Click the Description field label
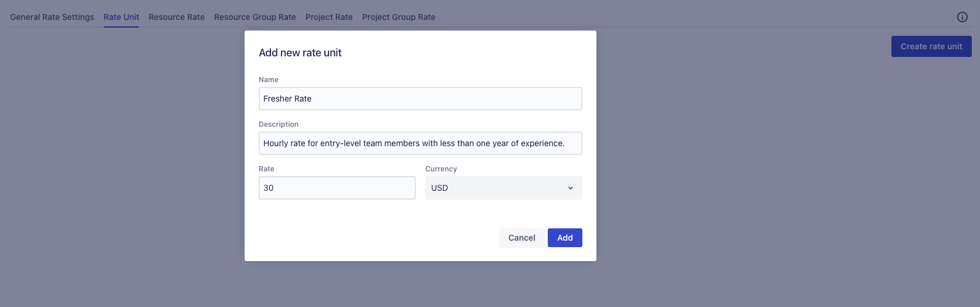This screenshot has width=980, height=307. pos(279,124)
